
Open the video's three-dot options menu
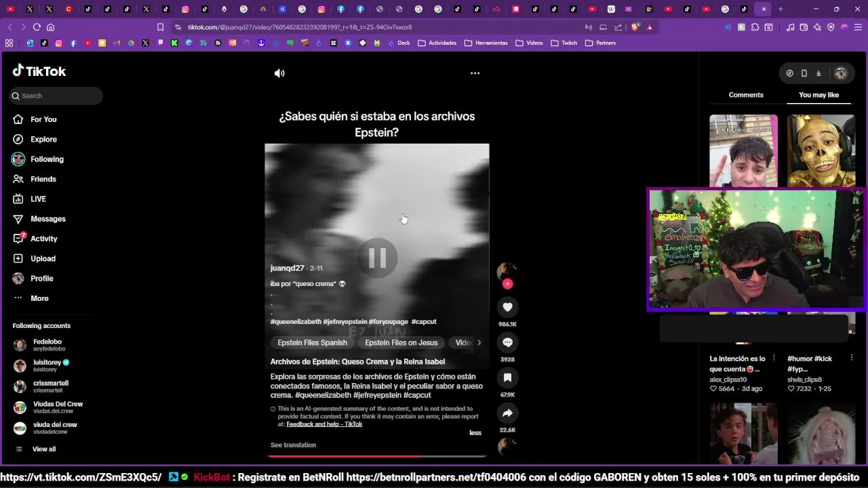[x=475, y=73]
